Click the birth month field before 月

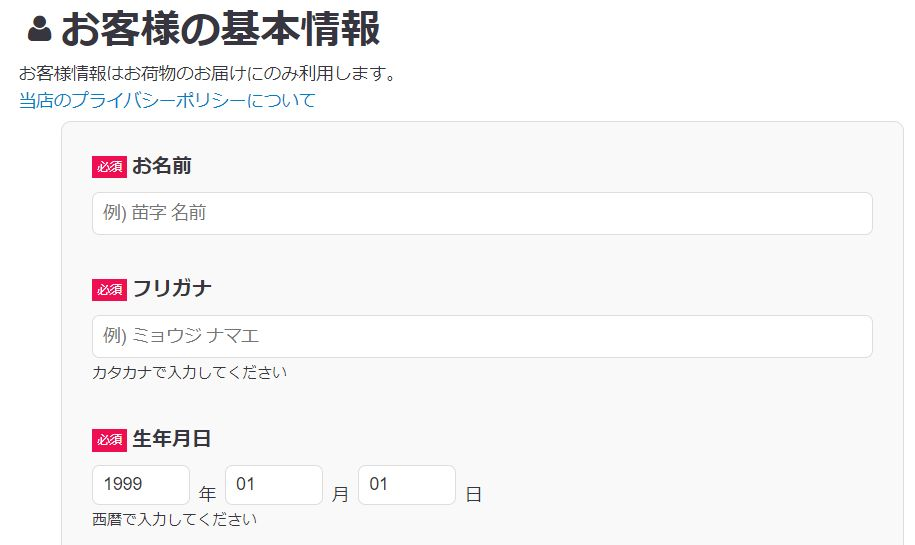[274, 485]
